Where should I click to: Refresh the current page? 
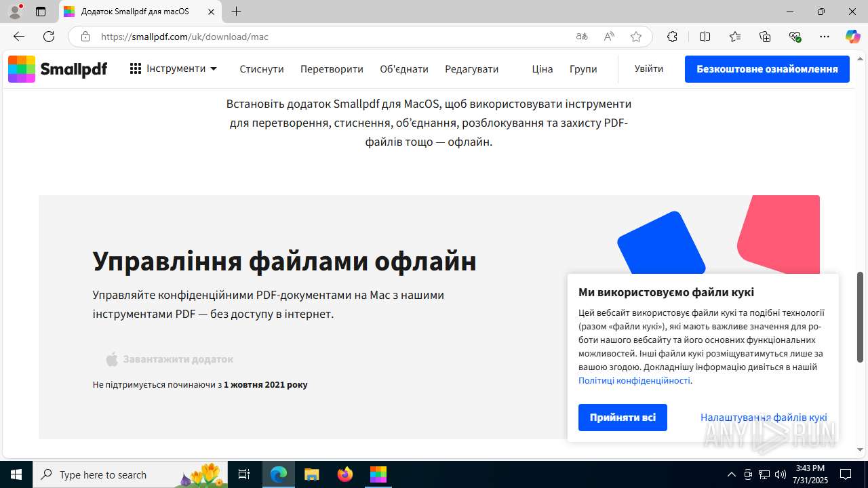(x=49, y=37)
